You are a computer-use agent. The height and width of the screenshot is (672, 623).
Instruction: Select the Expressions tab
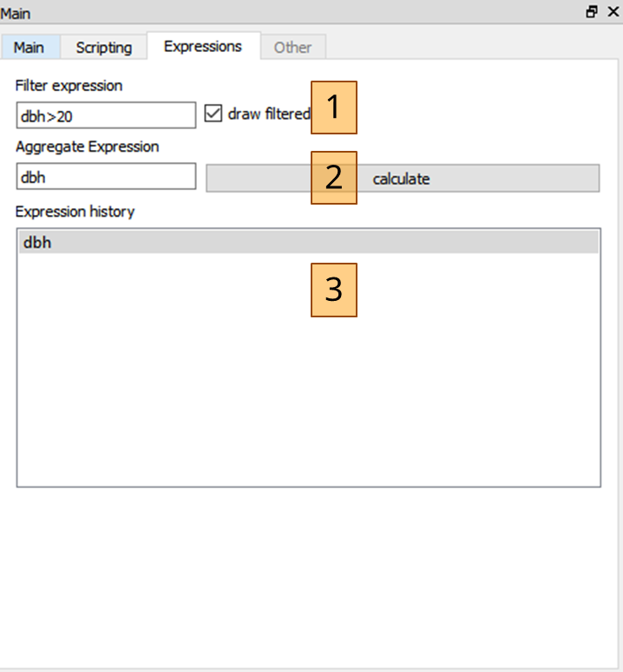(x=203, y=46)
